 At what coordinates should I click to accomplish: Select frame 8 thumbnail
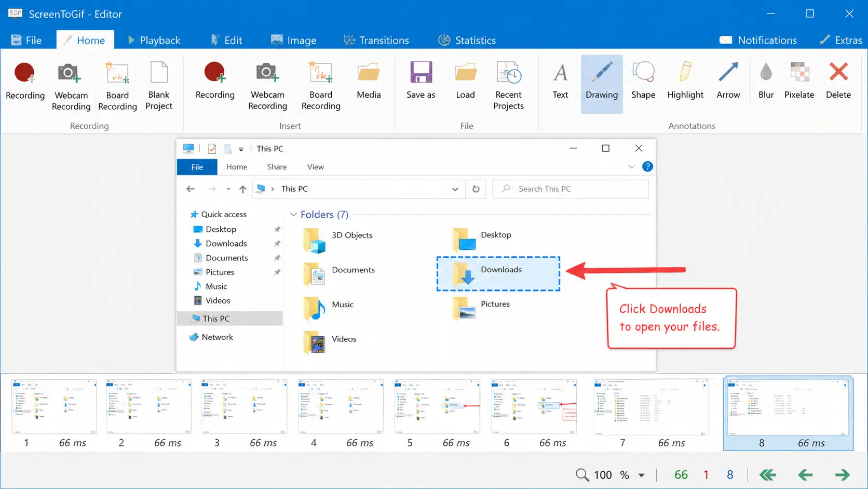pos(788,414)
